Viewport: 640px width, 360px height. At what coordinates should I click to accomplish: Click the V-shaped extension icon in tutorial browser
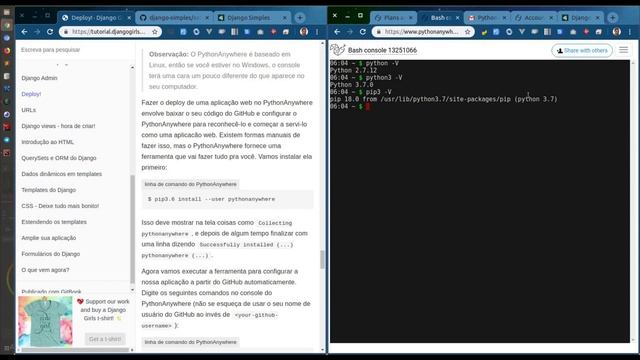(x=209, y=32)
